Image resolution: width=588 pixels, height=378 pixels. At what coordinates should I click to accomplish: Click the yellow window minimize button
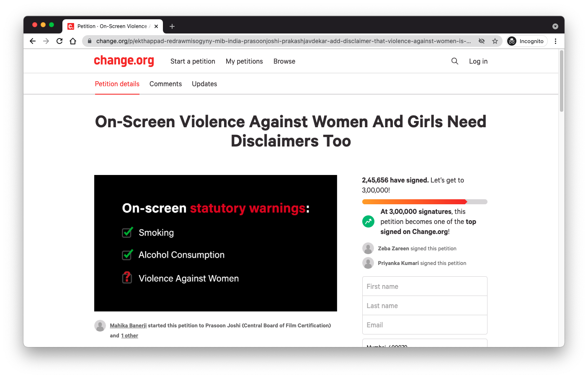[x=43, y=25]
